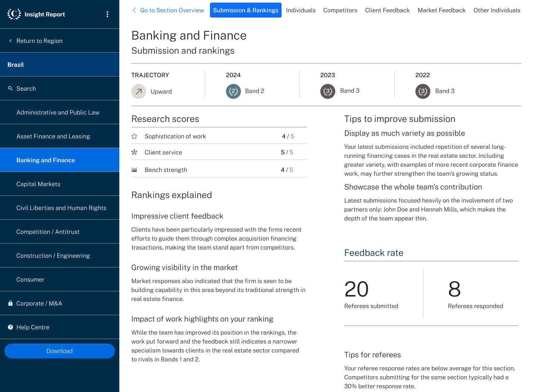This screenshot has width=537, height=392.
Task: Open the three-dot overflow menu
Action: [107, 14]
